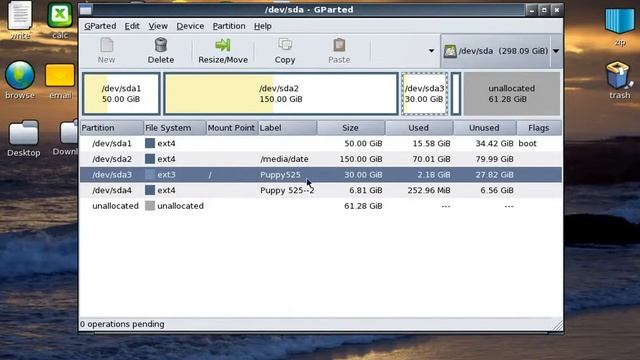Click the boot flag of /dev/sda1
640x360 pixels.
(527, 143)
